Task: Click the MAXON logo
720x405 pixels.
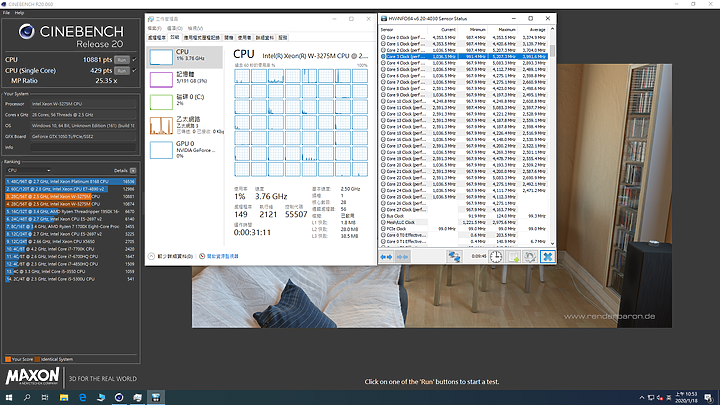Action: click(32, 376)
